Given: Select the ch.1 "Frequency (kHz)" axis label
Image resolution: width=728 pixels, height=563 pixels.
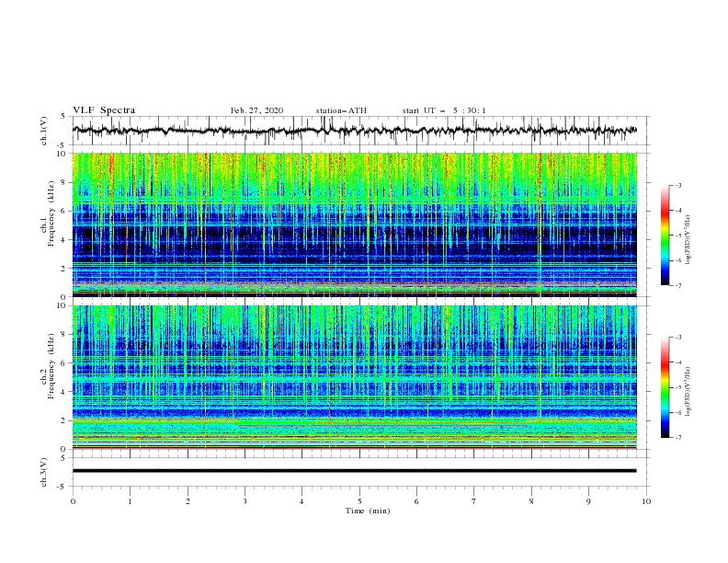Looking at the screenshot, I should tap(51, 214).
